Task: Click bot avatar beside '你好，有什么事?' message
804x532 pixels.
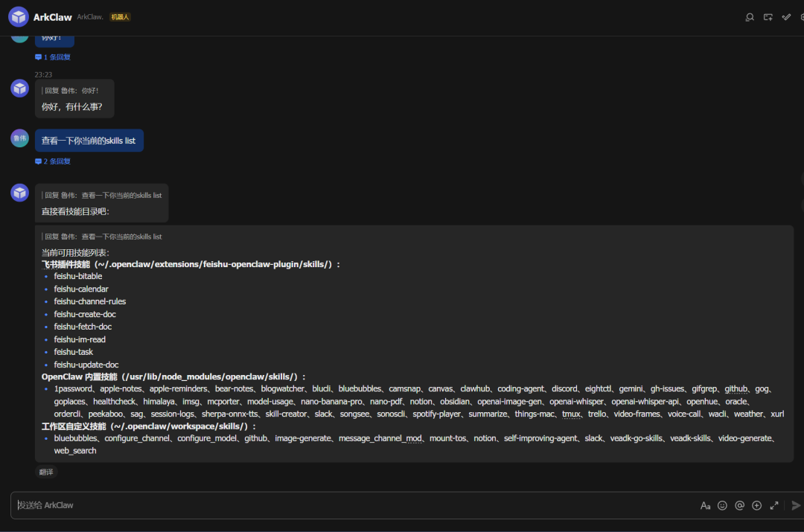Action: [19, 89]
